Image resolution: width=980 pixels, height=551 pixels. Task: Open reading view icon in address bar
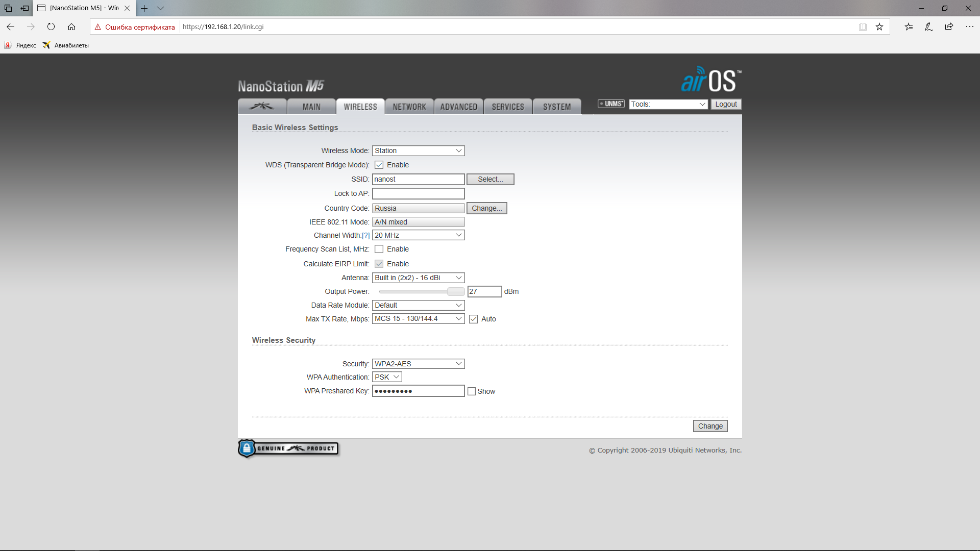coord(863,27)
